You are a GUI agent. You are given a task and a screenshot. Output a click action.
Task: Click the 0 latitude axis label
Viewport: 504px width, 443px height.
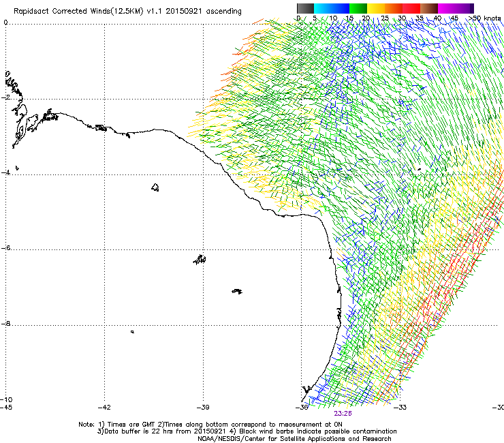(x=5, y=22)
